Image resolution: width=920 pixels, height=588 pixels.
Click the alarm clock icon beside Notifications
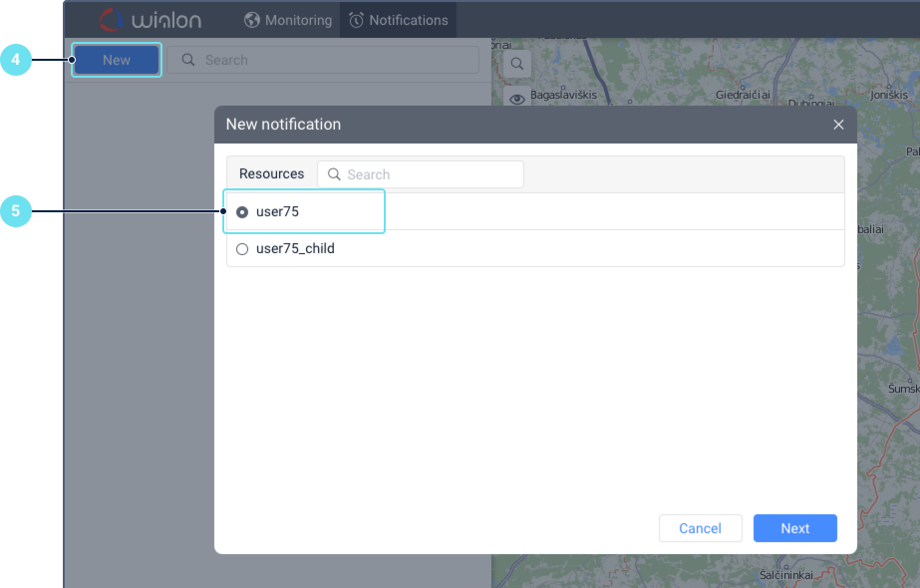356,20
